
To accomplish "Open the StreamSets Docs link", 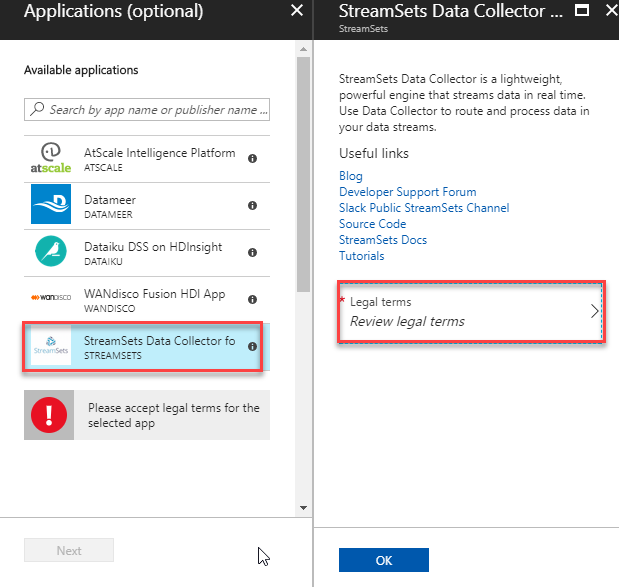I will point(384,240).
